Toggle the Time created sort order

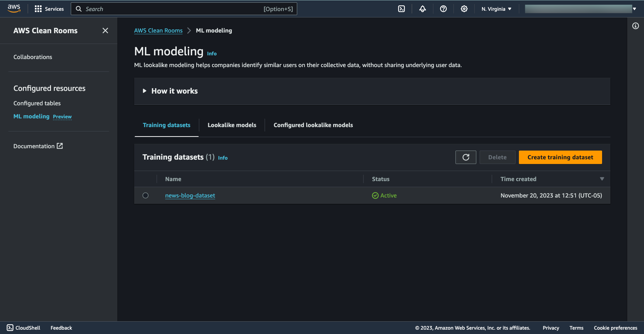[x=602, y=179]
